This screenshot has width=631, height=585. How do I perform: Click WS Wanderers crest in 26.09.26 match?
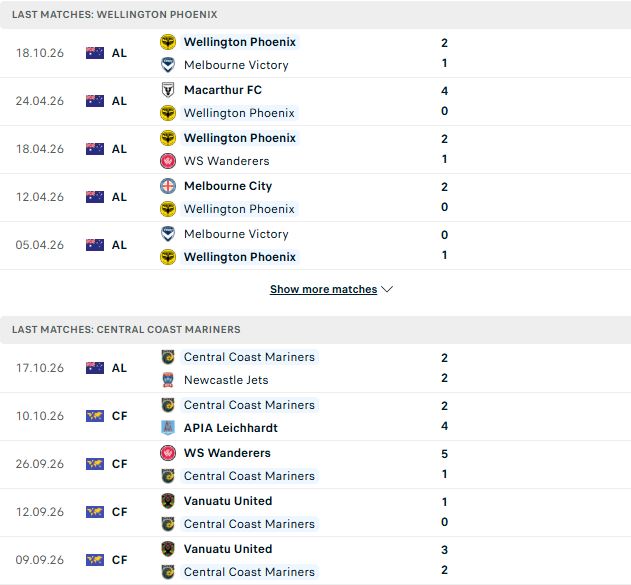168,453
